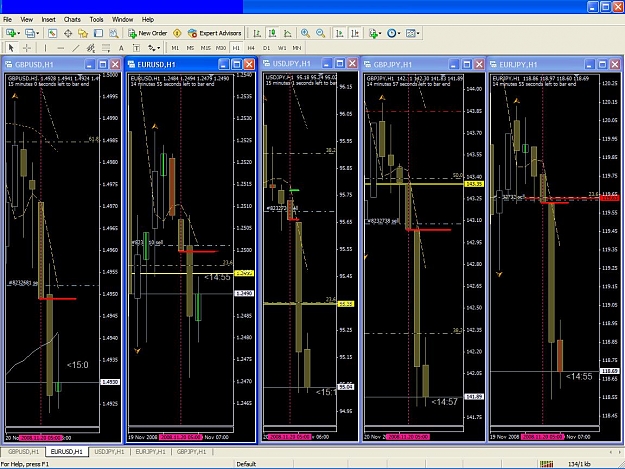Toggle the Expert Advisors button

coord(214,33)
